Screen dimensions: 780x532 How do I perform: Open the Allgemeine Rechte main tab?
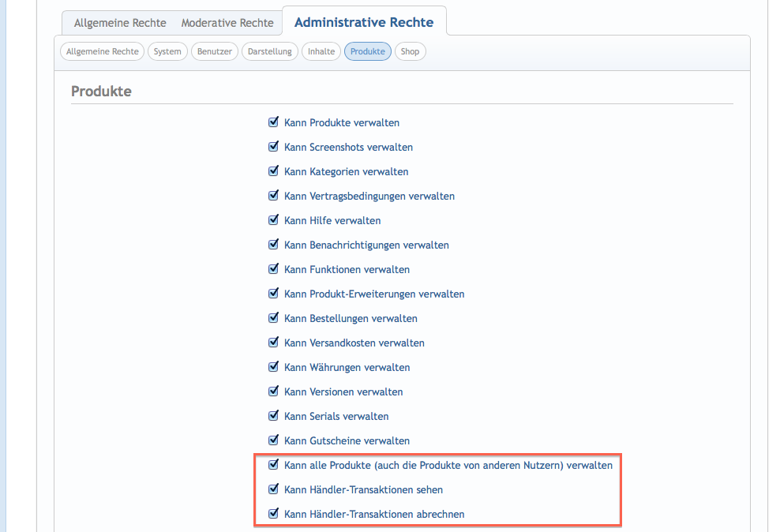coord(120,23)
